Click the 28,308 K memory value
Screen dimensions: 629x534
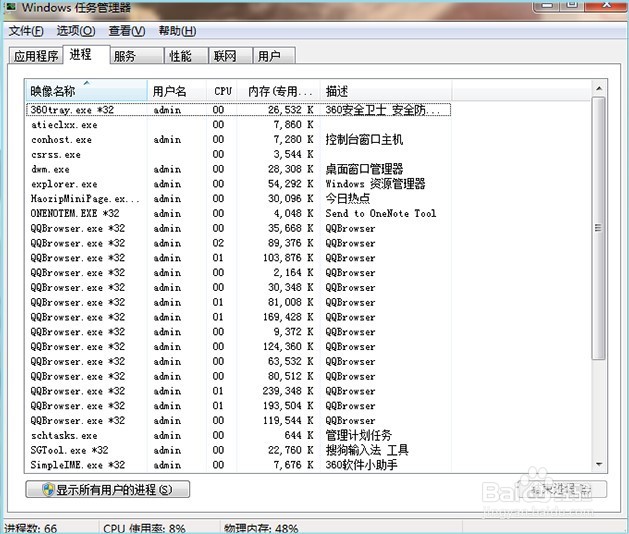(290, 169)
